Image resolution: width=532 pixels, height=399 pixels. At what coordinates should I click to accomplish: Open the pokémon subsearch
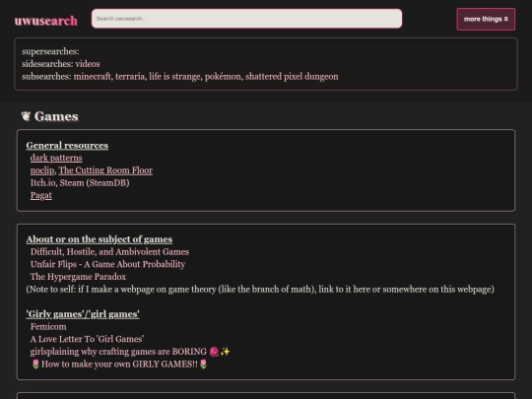tap(224, 76)
